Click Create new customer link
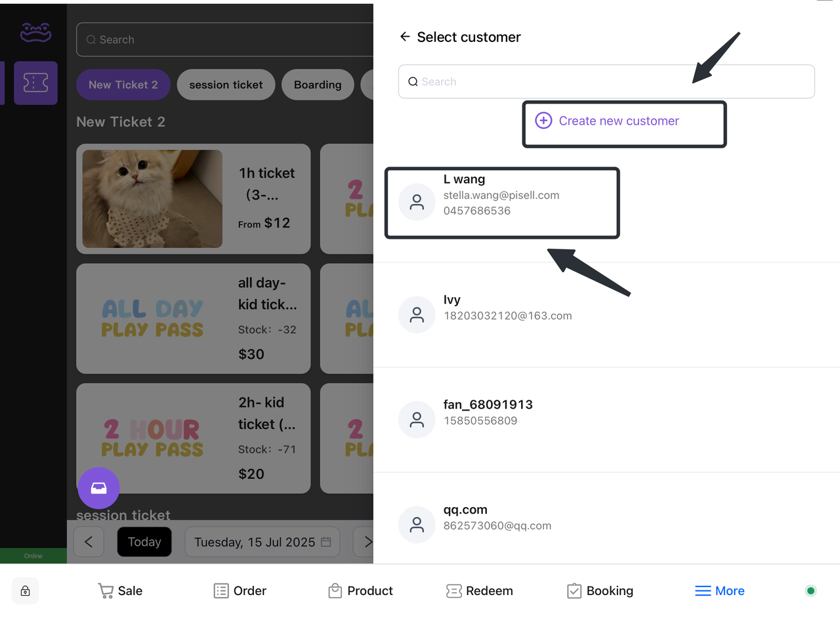840x618 pixels. (619, 121)
